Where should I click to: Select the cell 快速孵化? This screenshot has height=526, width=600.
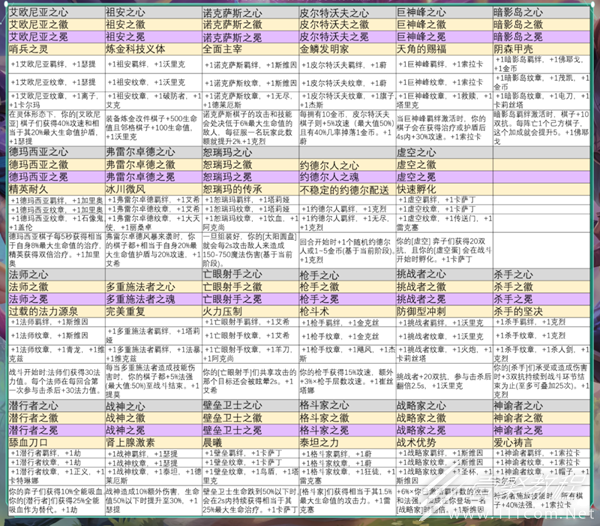444,189
